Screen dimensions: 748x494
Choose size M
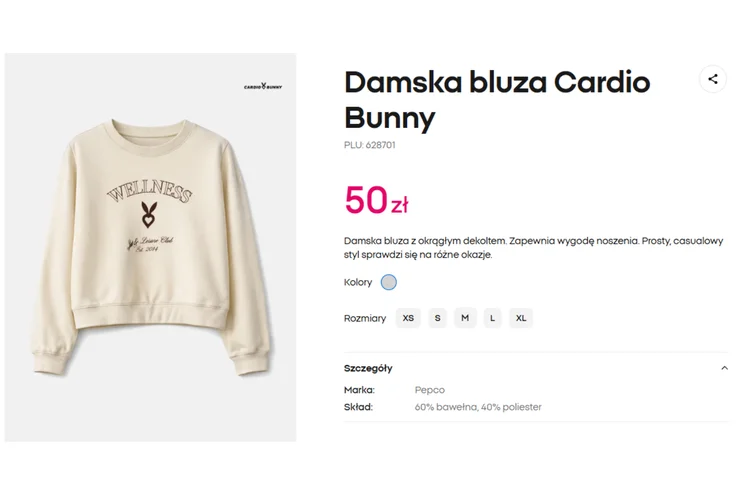(465, 318)
